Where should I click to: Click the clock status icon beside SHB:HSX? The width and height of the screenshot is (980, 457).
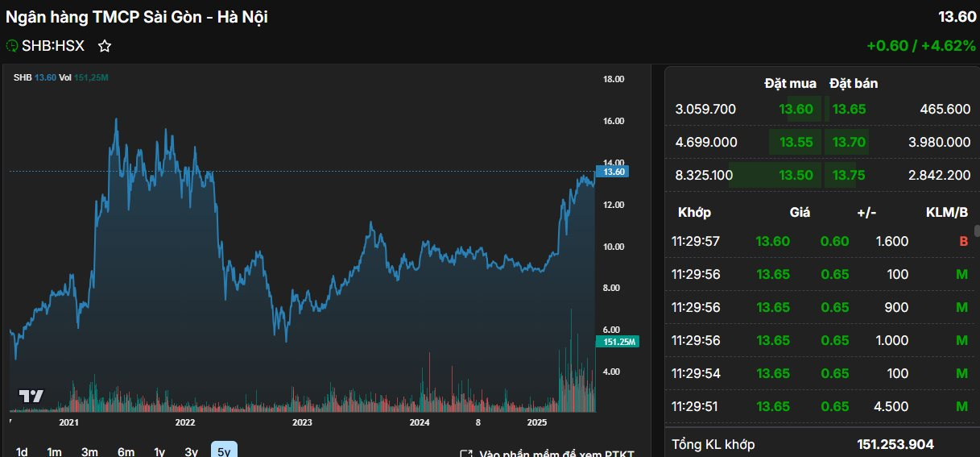(x=12, y=47)
